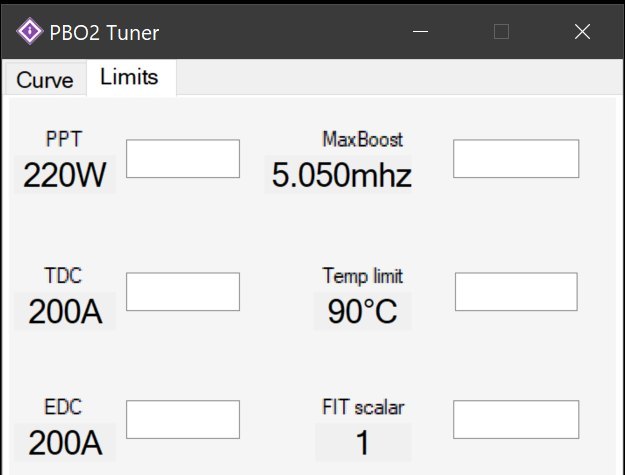Close the PBO2 Tuner window
Viewport: 625px width, 475px height.
click(582, 31)
